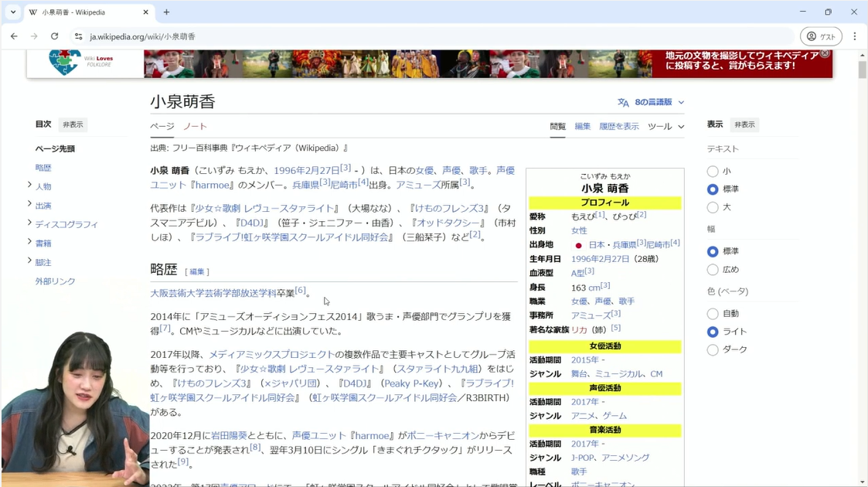Click the Wiki Loves Folklore heart logo

click(x=65, y=62)
